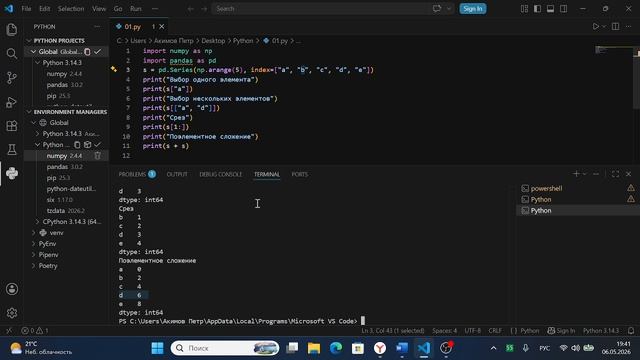640x360 pixels.
Task: Open the Testing flask view
Action: (12, 149)
